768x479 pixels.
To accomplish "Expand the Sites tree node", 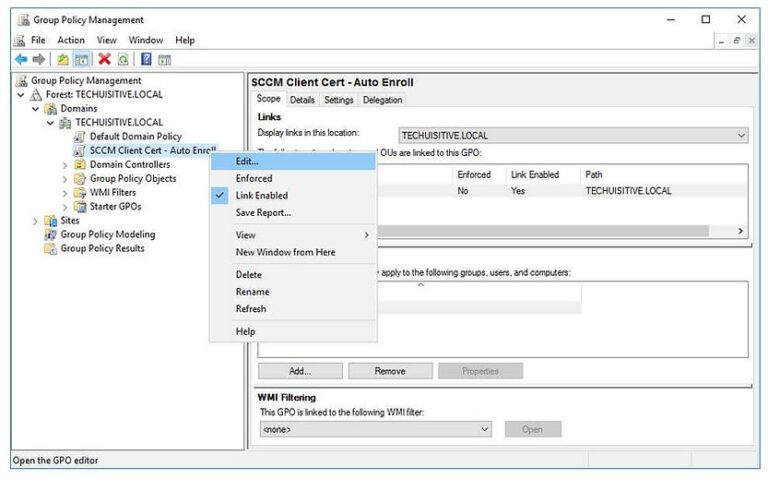I will point(37,221).
